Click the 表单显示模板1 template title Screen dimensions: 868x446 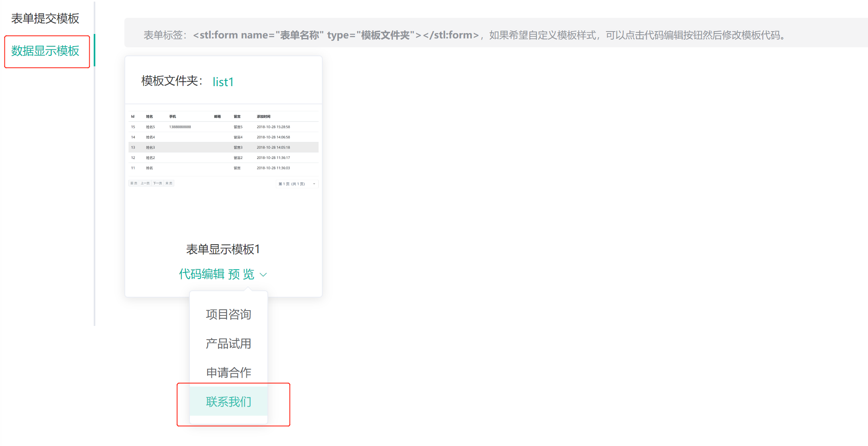coord(223,249)
